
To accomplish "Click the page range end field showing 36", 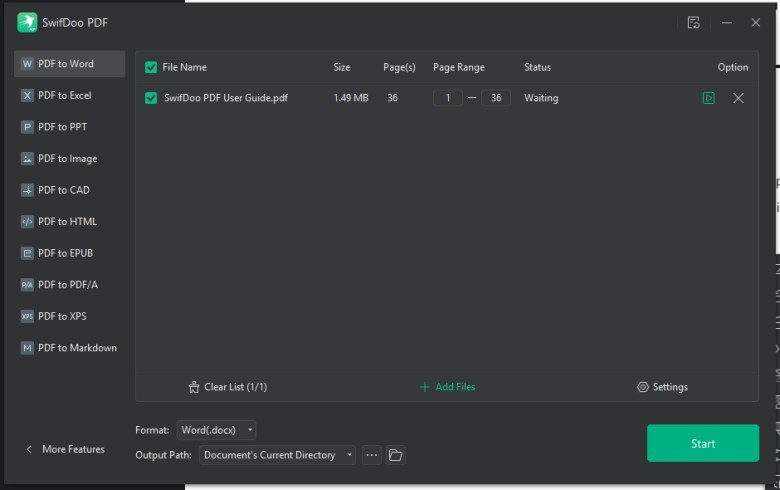I will 496,98.
